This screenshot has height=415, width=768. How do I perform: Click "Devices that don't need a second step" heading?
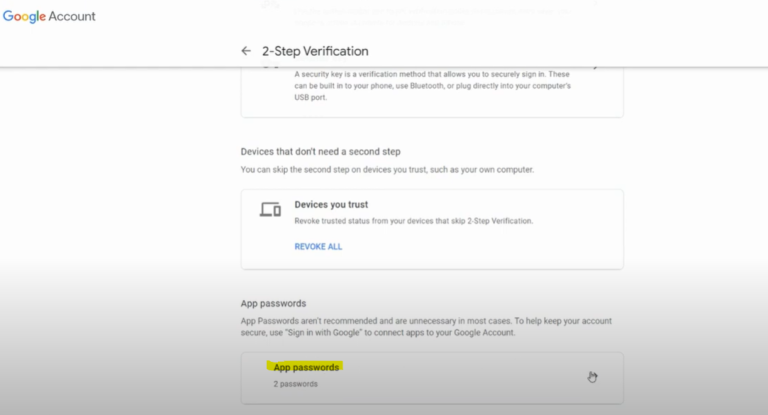pyautogui.click(x=320, y=152)
